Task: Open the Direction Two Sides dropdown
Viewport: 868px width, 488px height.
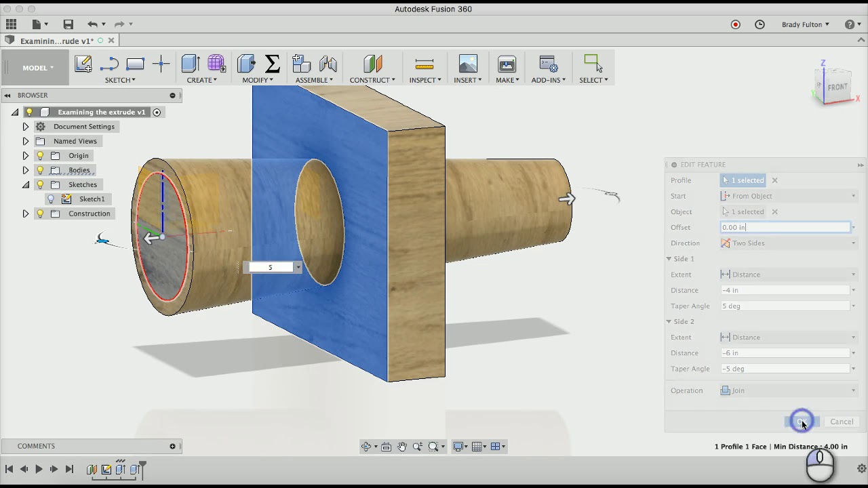Action: [x=787, y=243]
